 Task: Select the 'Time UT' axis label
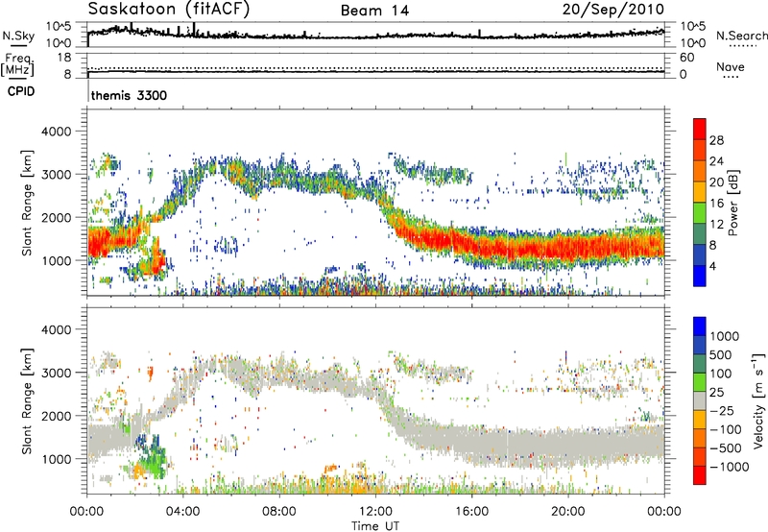coord(375,526)
